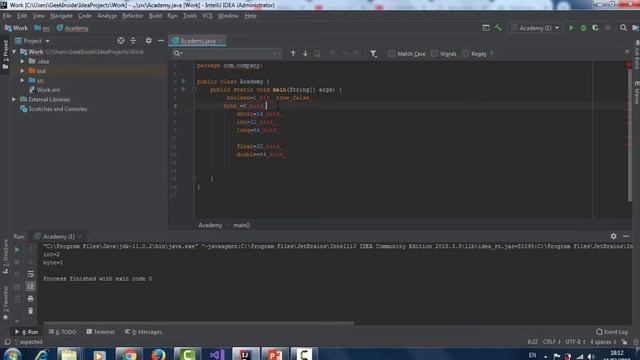This screenshot has height=360, width=640.
Task: Open Visual Studio from the taskbar
Action: [x=216, y=354]
